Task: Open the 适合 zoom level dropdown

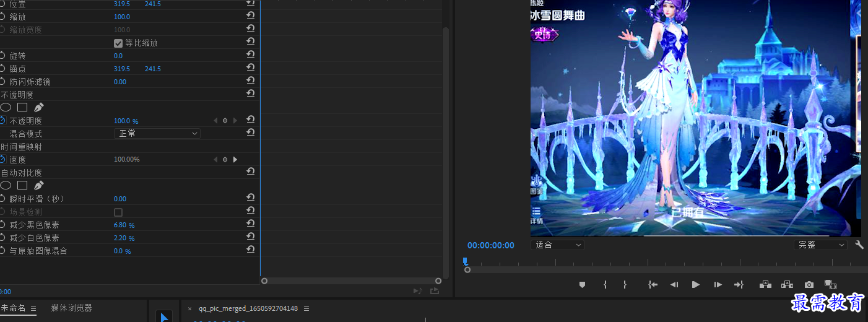Action: click(557, 245)
